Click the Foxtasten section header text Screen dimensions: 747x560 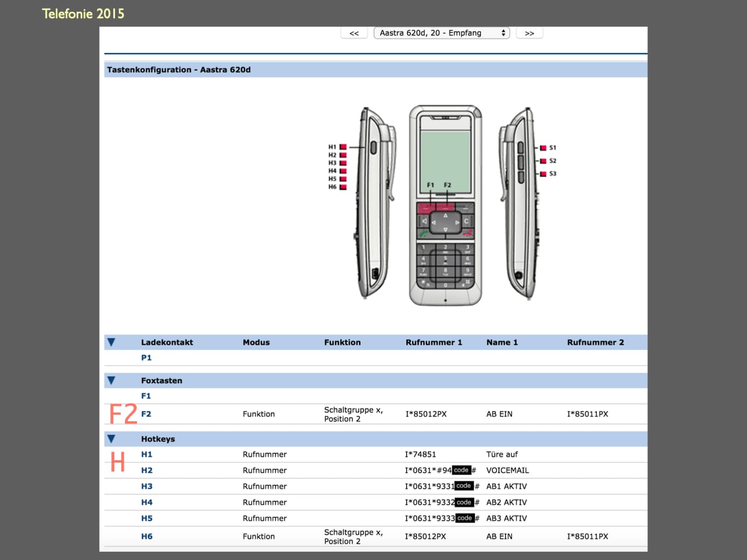click(x=162, y=380)
